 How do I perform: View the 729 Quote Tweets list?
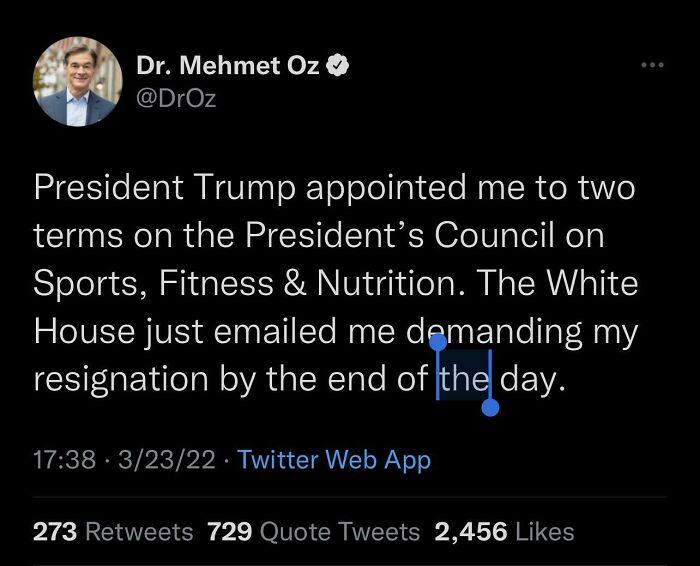coord(313,531)
